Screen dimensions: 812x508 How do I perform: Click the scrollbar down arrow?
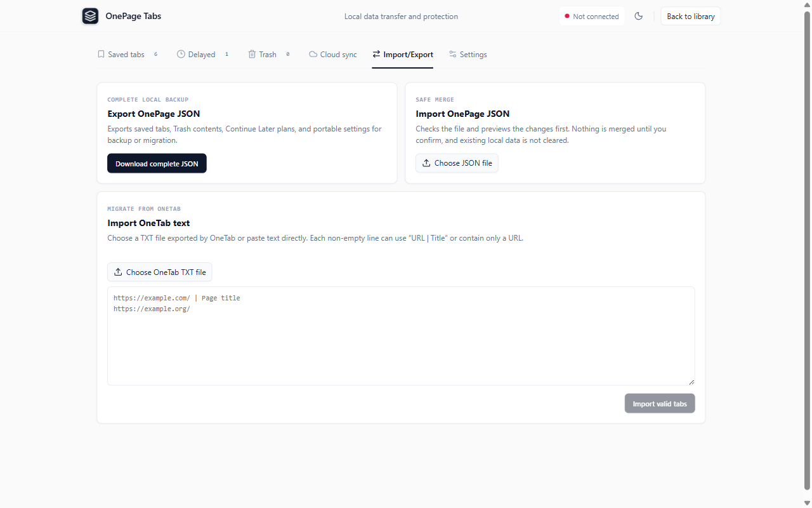[x=807, y=503]
